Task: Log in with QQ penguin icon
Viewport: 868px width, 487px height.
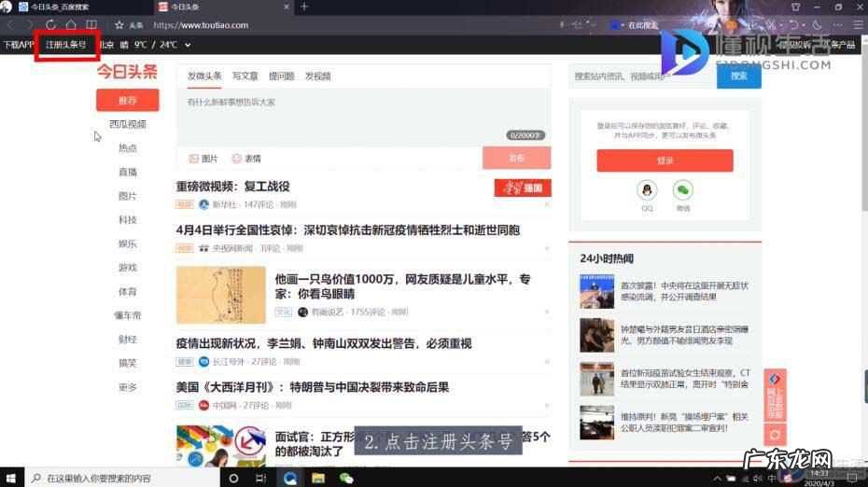Action: (647, 190)
